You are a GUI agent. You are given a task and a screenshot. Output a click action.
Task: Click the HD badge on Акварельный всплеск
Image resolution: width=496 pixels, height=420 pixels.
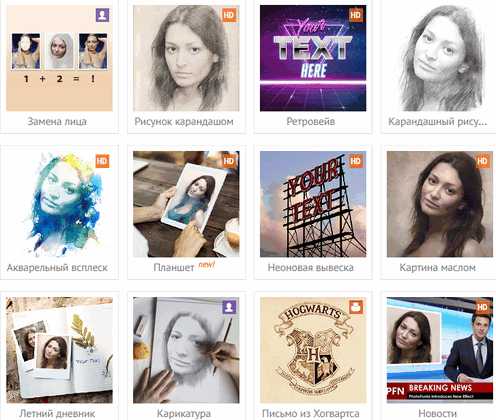(102, 161)
